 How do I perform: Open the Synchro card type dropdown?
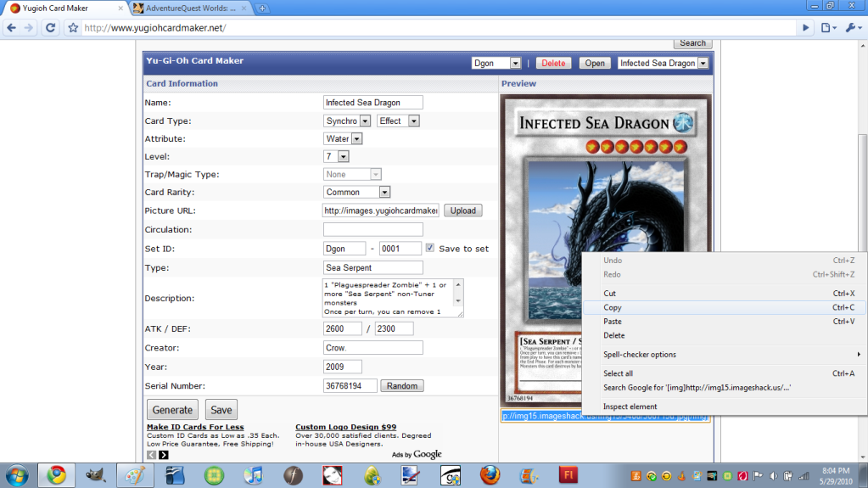347,121
